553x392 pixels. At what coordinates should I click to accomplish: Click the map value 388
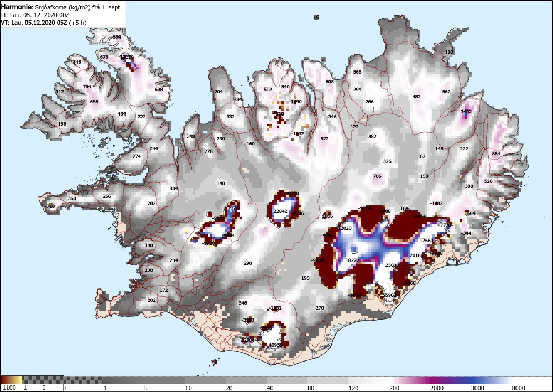coord(469,186)
